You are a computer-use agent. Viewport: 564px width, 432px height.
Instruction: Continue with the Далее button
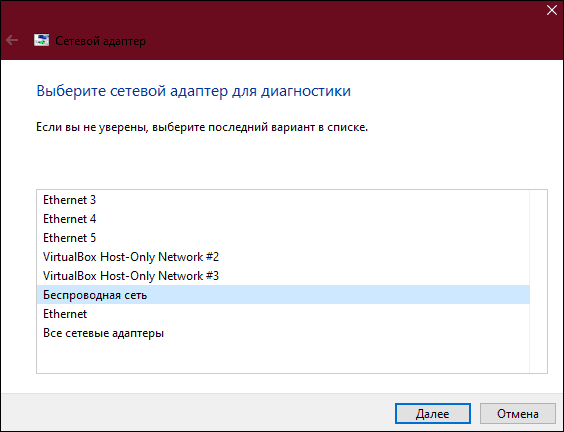(x=432, y=414)
